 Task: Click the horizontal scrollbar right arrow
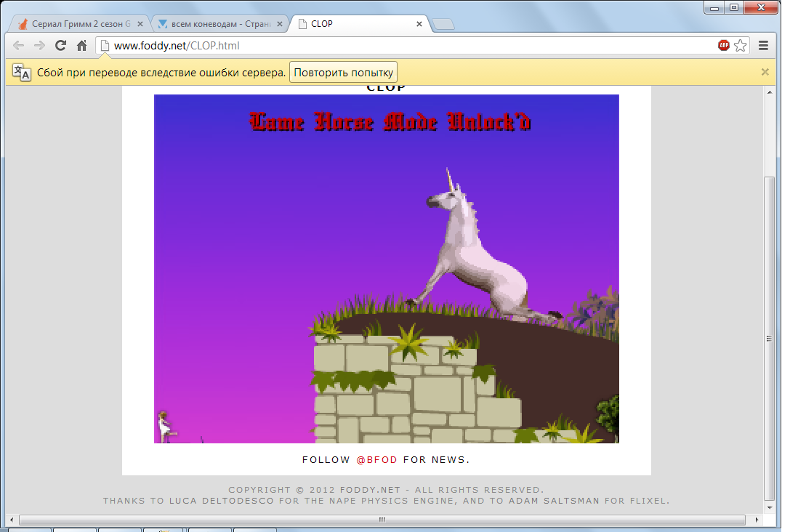point(757,520)
